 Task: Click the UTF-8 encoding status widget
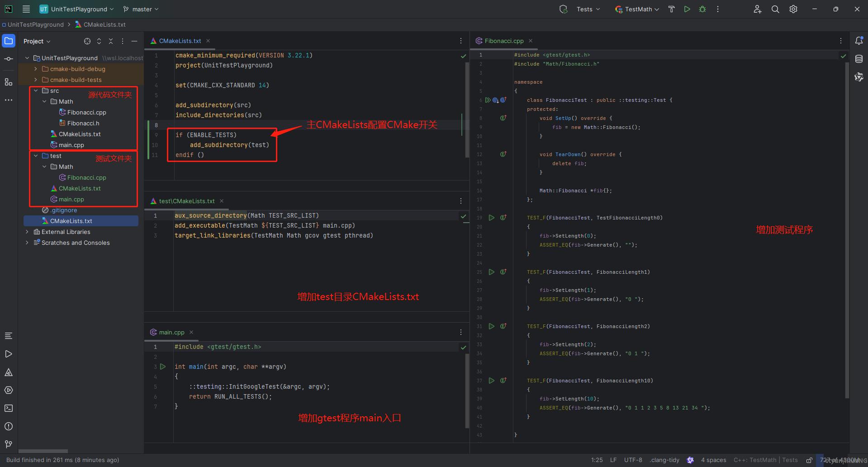click(x=633, y=460)
